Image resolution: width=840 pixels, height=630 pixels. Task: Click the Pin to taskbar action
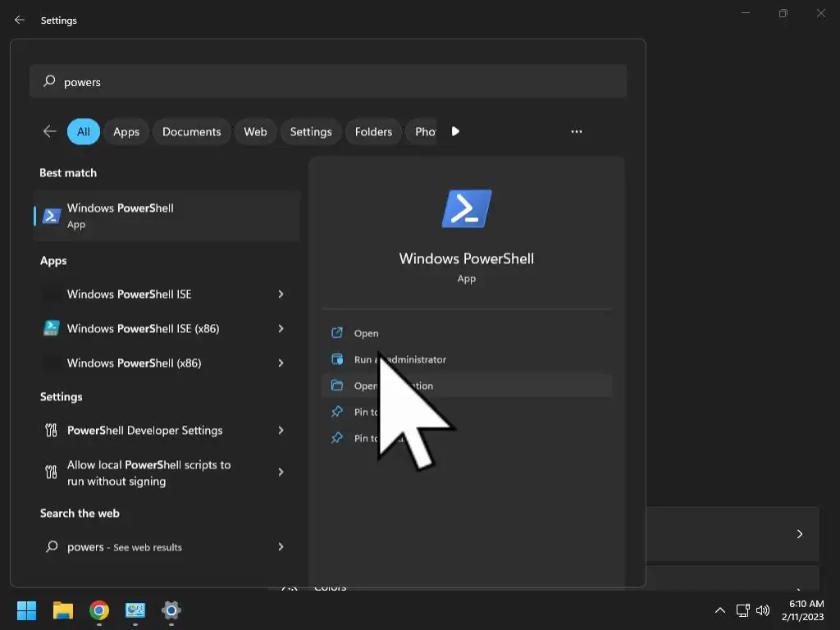tap(467, 438)
